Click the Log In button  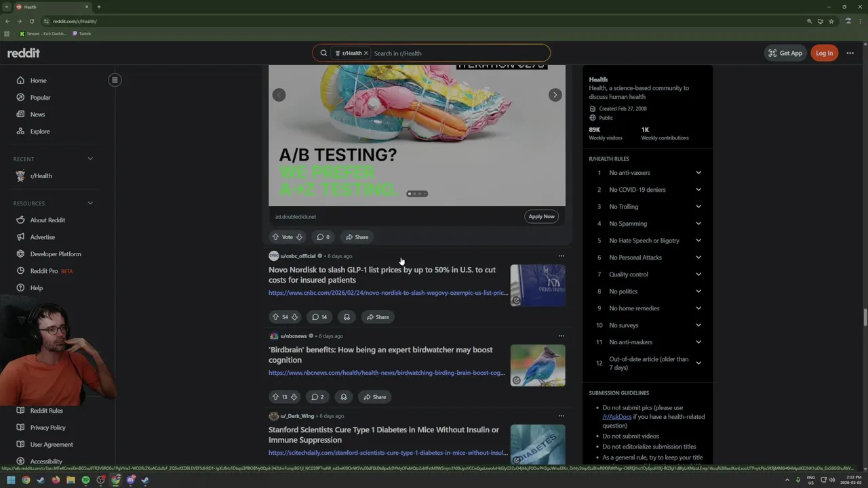tap(824, 53)
